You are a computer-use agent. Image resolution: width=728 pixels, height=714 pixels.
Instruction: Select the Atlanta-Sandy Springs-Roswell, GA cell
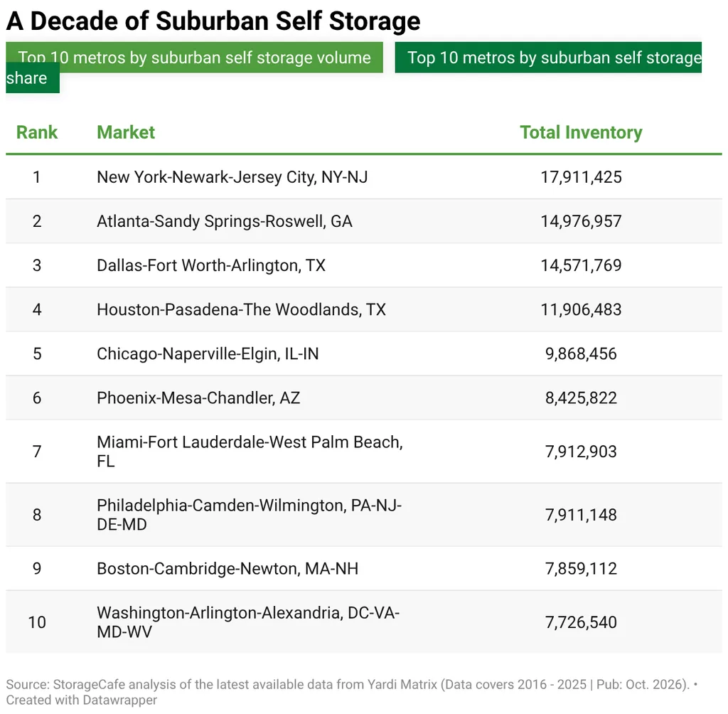pos(225,221)
